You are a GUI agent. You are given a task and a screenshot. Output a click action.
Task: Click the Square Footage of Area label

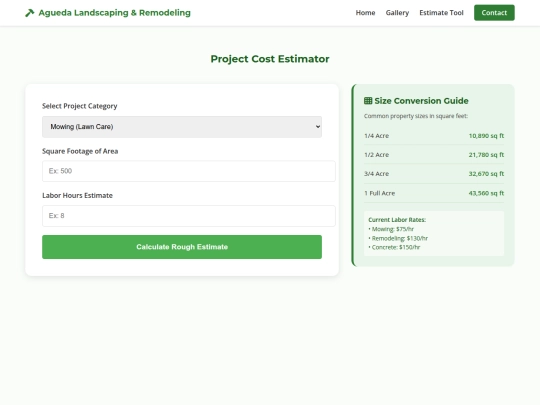pos(80,151)
